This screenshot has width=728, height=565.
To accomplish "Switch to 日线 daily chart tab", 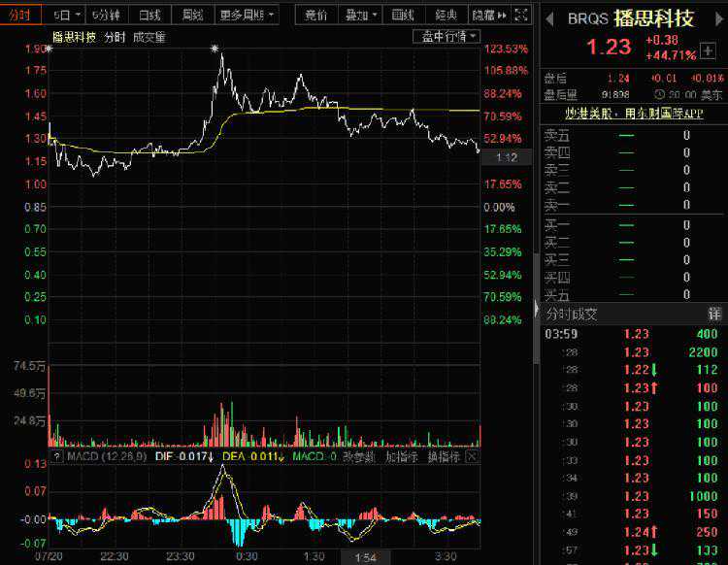I will (149, 16).
